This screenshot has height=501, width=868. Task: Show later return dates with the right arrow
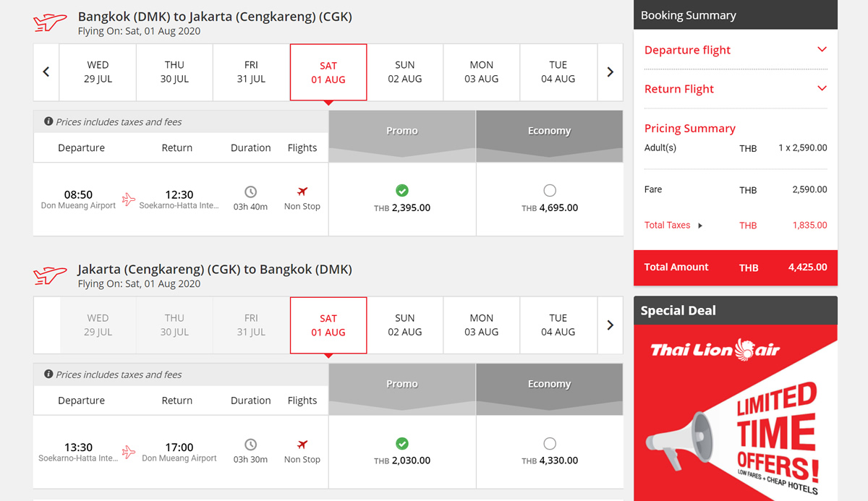point(610,325)
